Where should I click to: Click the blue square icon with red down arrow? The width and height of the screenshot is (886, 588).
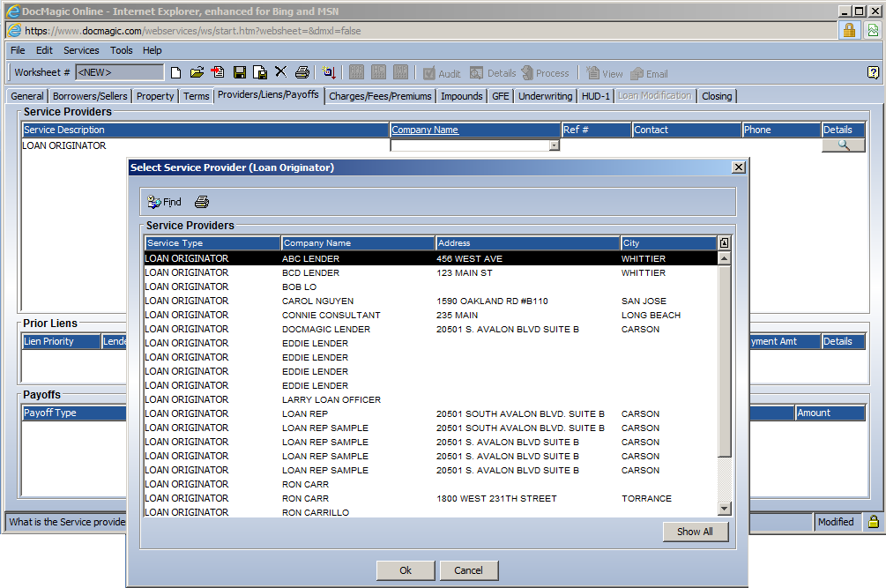[329, 72]
